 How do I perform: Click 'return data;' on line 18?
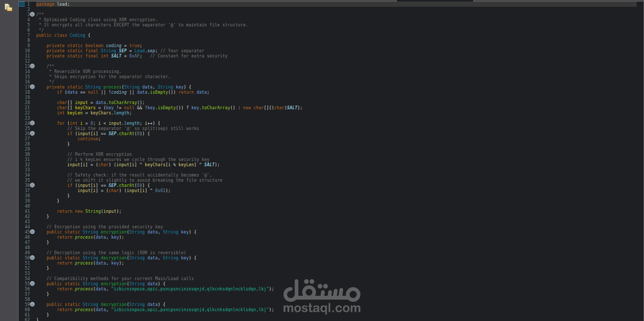pos(194,92)
